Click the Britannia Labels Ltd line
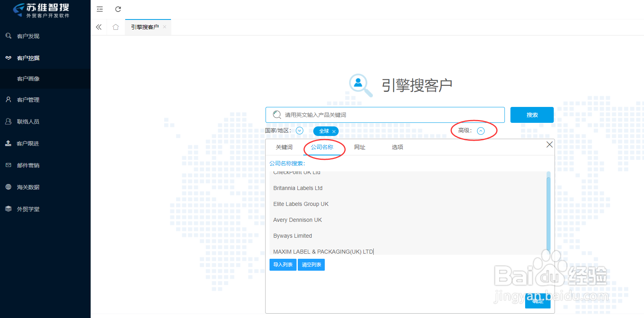The image size is (644, 318). tap(298, 188)
